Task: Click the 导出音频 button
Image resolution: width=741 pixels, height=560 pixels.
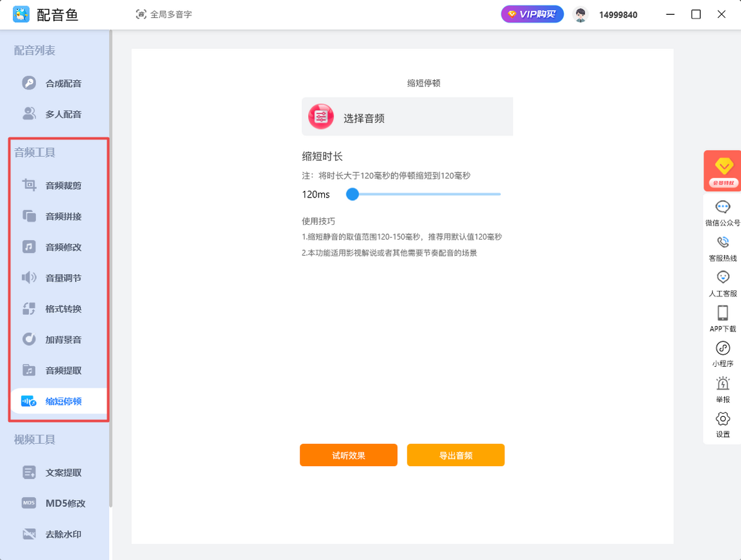Action: [456, 455]
